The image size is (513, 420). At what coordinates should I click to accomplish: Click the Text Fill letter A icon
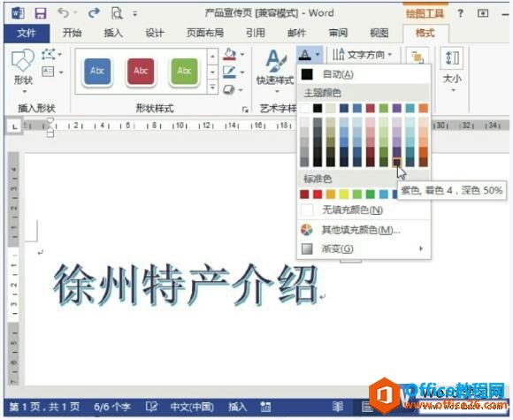click(x=305, y=55)
